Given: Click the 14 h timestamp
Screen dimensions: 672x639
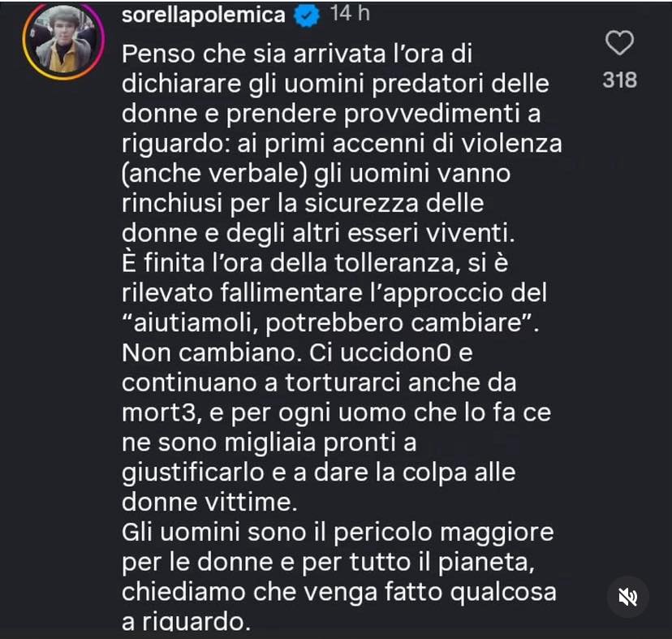Looking at the screenshot, I should coord(351,15).
